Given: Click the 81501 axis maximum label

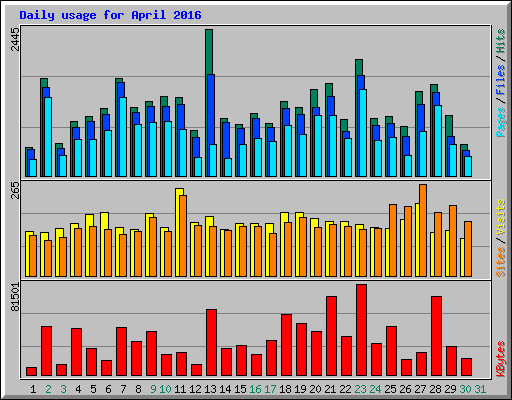Looking at the screenshot, I should (x=15, y=297).
